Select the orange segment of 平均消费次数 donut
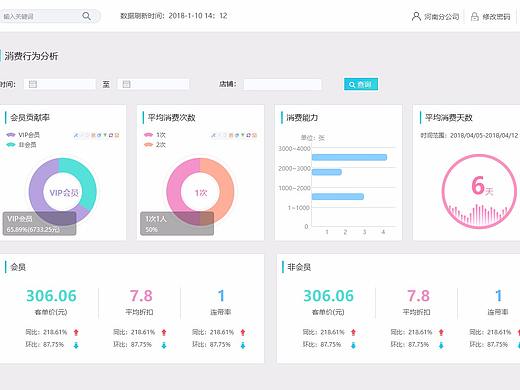The image size is (520, 390). (x=226, y=187)
